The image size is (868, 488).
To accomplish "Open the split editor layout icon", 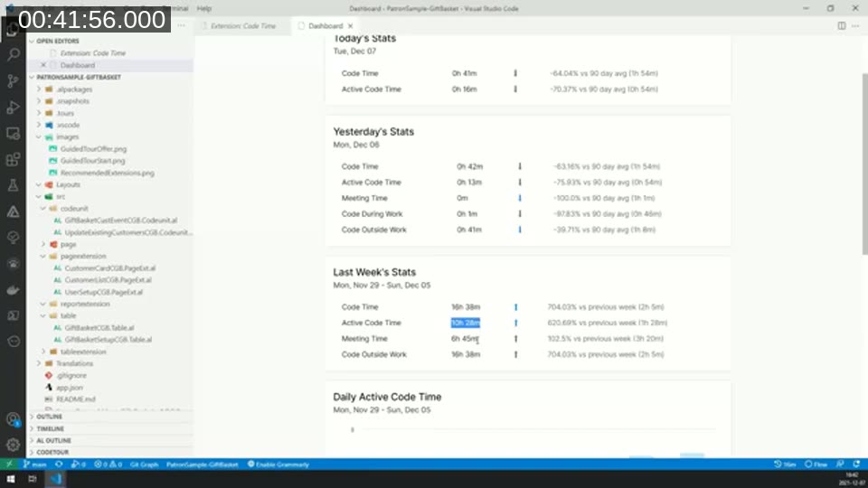I will point(842,26).
